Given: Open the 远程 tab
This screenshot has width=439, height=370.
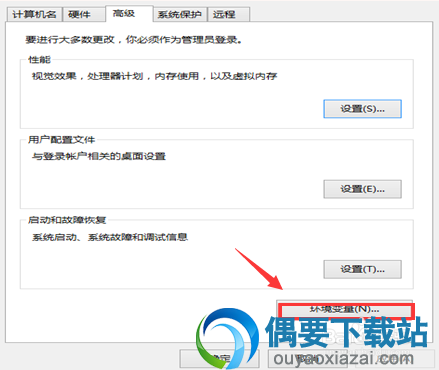Looking at the screenshot, I should (x=229, y=15).
